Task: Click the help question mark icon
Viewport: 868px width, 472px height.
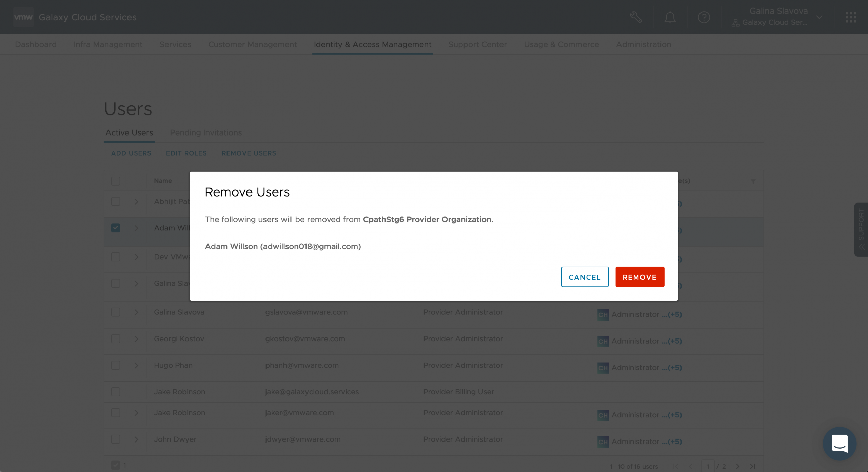Action: pyautogui.click(x=704, y=17)
